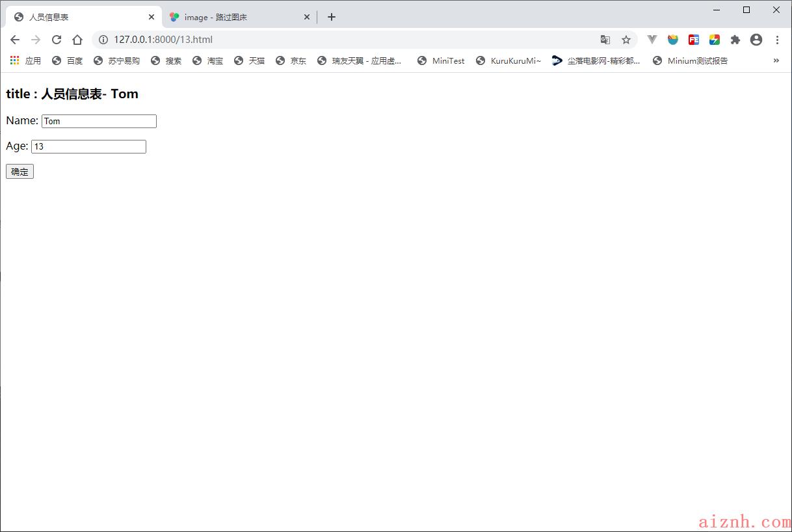Open the user profile avatar
Image resolution: width=792 pixels, height=532 pixels.
(756, 40)
